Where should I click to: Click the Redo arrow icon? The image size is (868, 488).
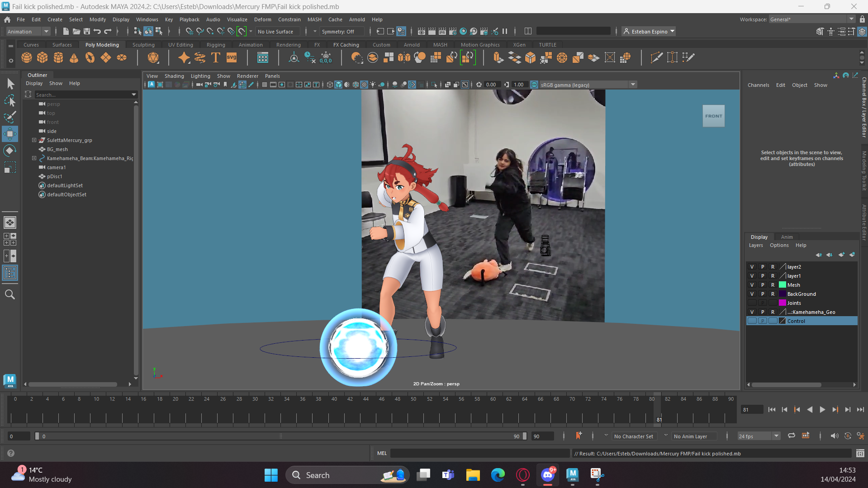point(108,31)
